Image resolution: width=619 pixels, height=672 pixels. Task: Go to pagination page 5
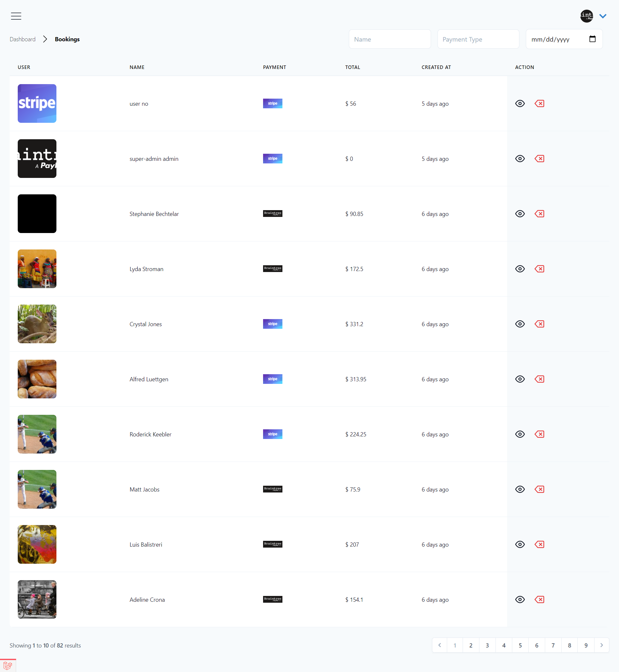coord(520,645)
